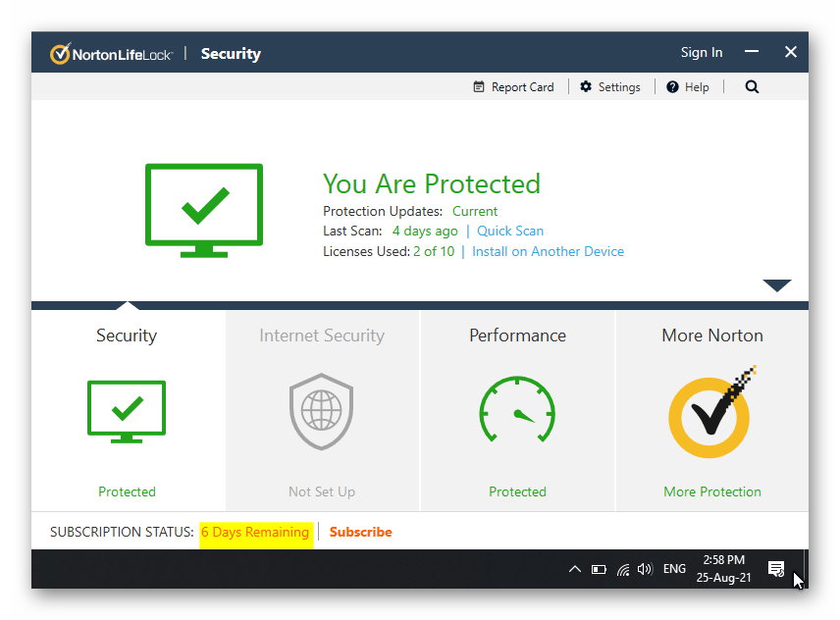840x620 pixels.
Task: Click the volume speaker icon in the tray
Action: click(x=645, y=569)
